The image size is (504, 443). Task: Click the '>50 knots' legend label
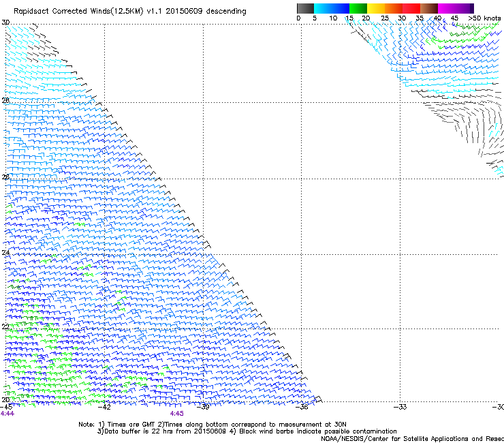[484, 18]
